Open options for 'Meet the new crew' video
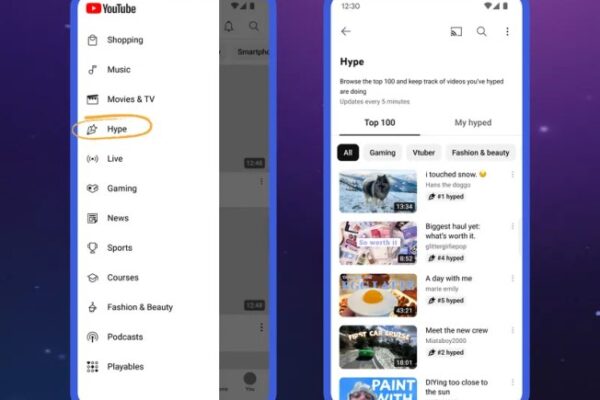 click(512, 330)
